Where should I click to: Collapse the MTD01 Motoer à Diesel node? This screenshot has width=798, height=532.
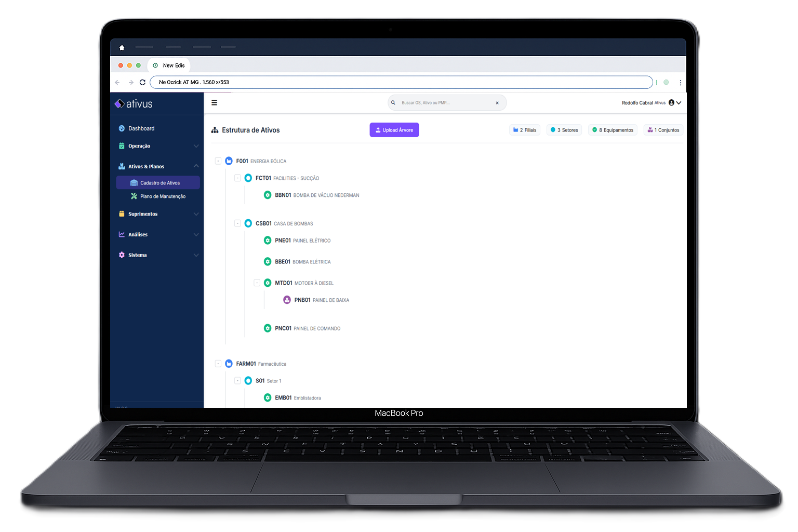point(257,283)
